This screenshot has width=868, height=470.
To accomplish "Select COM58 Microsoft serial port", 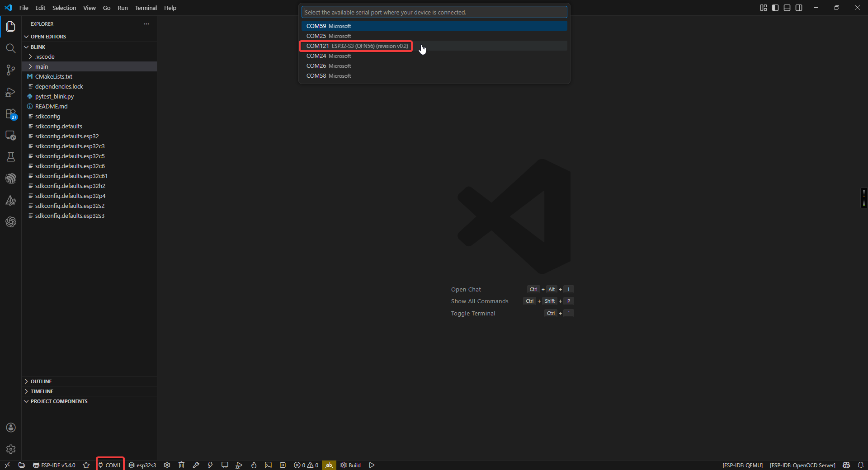I will [x=434, y=76].
